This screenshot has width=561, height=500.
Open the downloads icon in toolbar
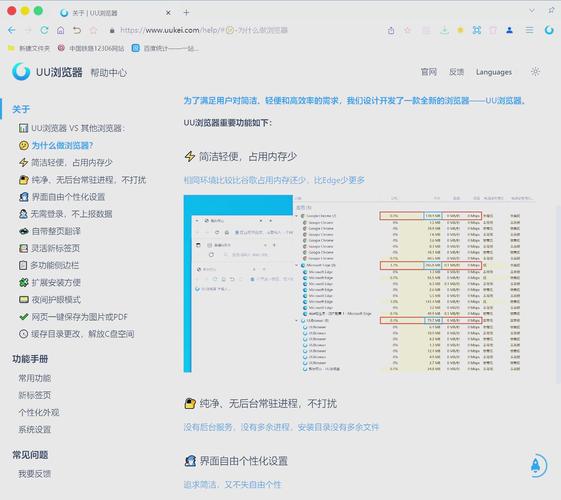(x=444, y=30)
